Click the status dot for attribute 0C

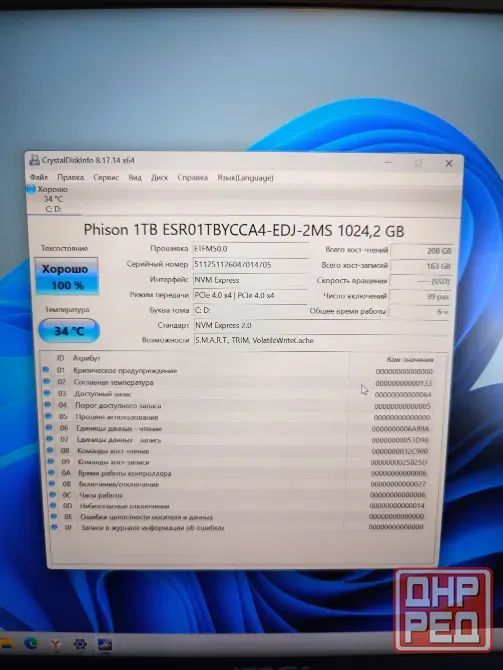pos(53,494)
